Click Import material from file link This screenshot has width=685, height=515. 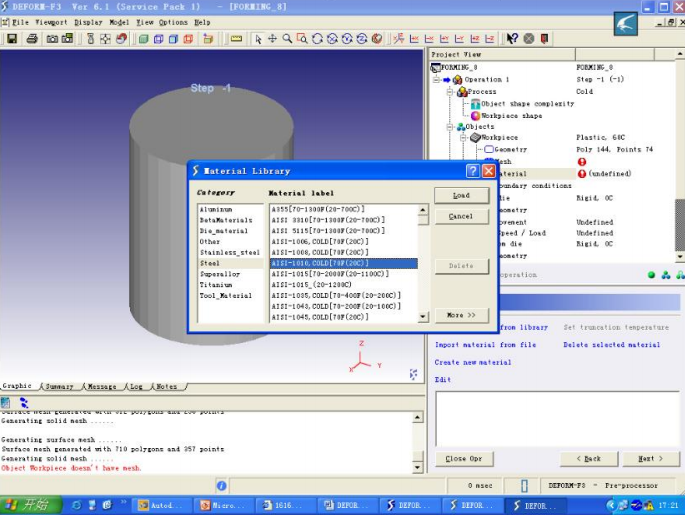pyautogui.click(x=485, y=345)
